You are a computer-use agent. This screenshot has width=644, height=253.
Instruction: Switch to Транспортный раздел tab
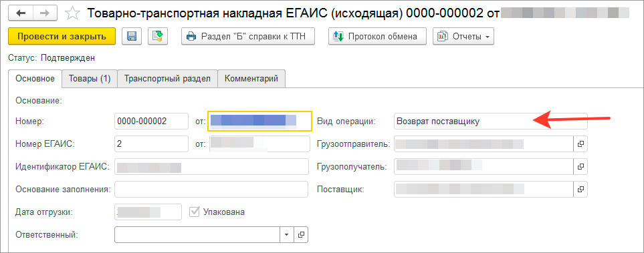pos(168,79)
